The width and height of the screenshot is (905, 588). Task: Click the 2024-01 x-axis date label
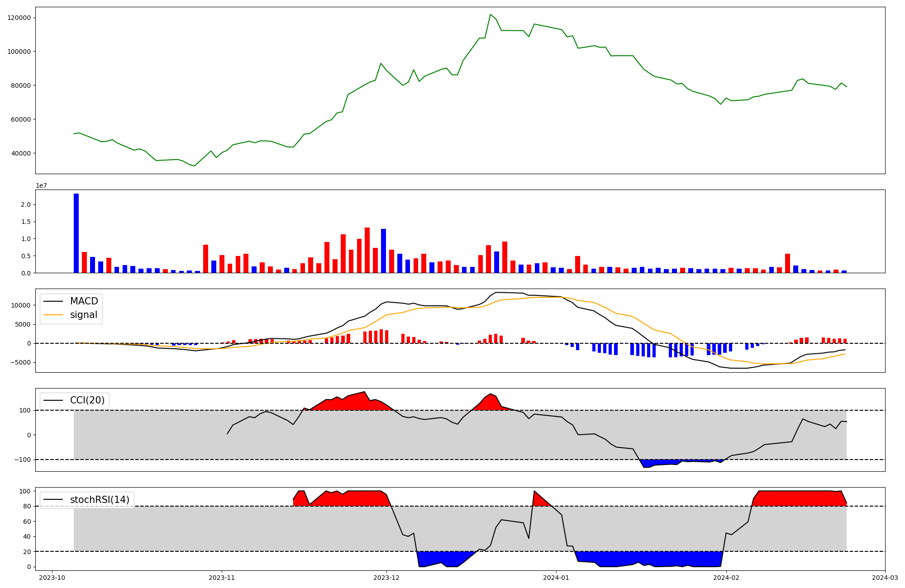click(x=556, y=578)
